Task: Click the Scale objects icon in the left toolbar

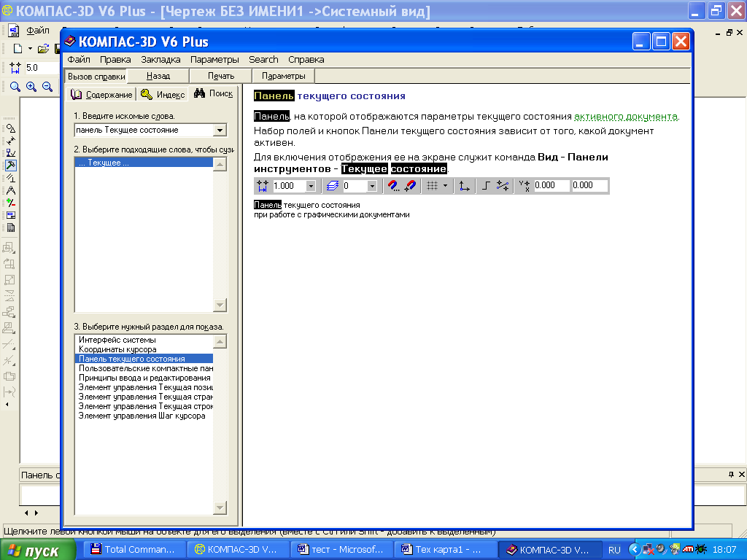Action: 9,280
